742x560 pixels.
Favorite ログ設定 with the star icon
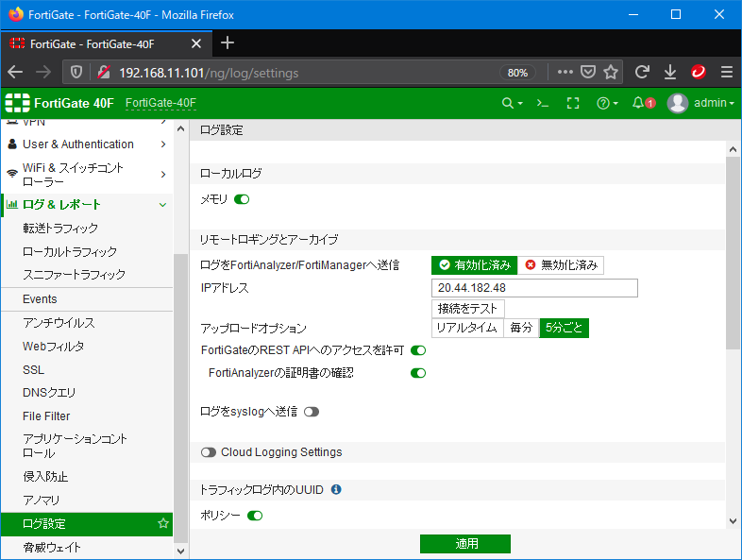point(163,523)
